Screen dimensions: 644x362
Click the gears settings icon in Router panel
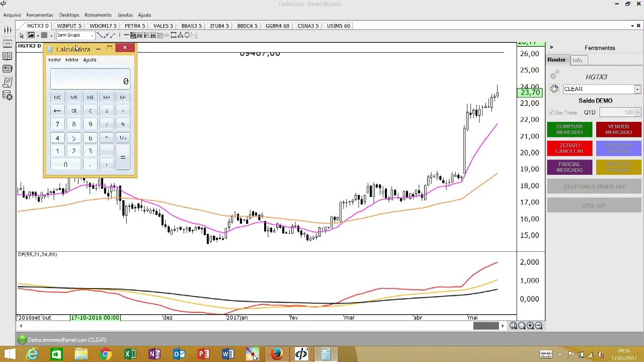pos(554,76)
